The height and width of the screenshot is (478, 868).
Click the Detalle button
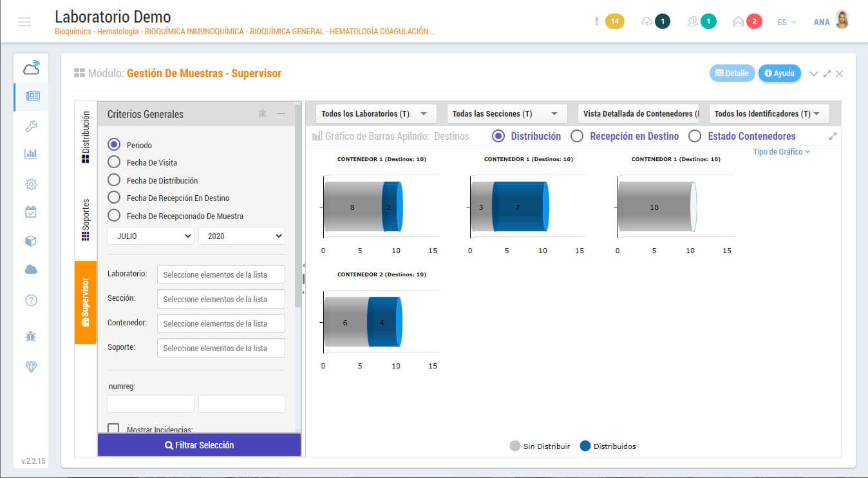[x=732, y=73]
